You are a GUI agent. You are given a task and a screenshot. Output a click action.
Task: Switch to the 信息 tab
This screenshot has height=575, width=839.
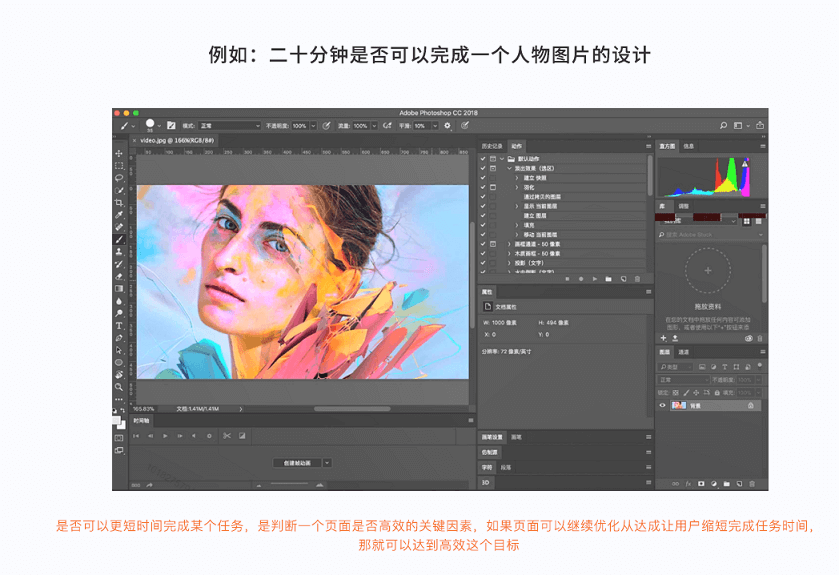click(x=689, y=146)
